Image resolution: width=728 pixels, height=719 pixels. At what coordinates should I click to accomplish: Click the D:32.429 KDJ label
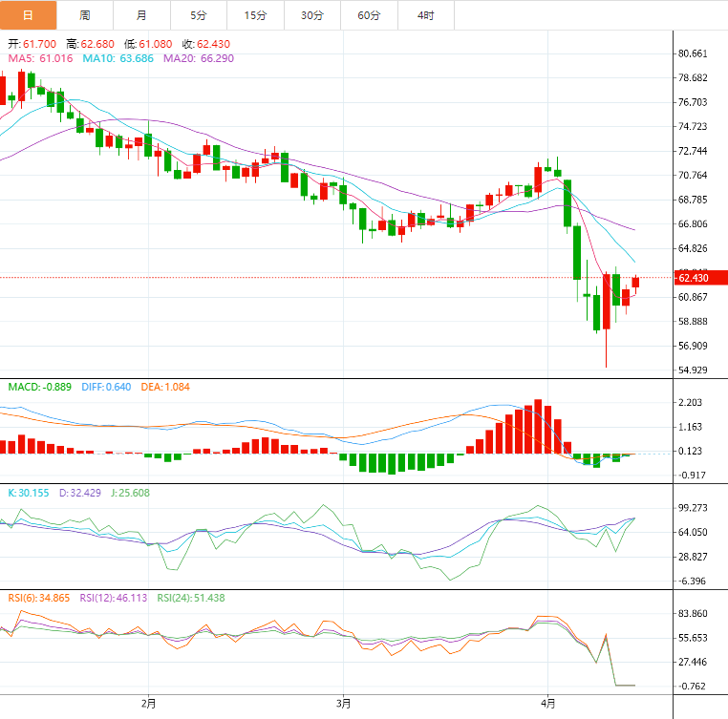coord(80,493)
